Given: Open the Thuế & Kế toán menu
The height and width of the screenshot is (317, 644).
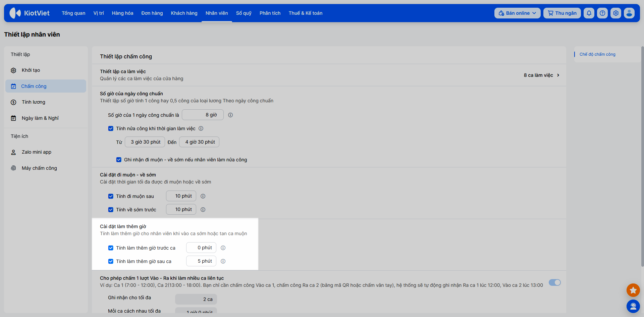Looking at the screenshot, I should (x=306, y=13).
